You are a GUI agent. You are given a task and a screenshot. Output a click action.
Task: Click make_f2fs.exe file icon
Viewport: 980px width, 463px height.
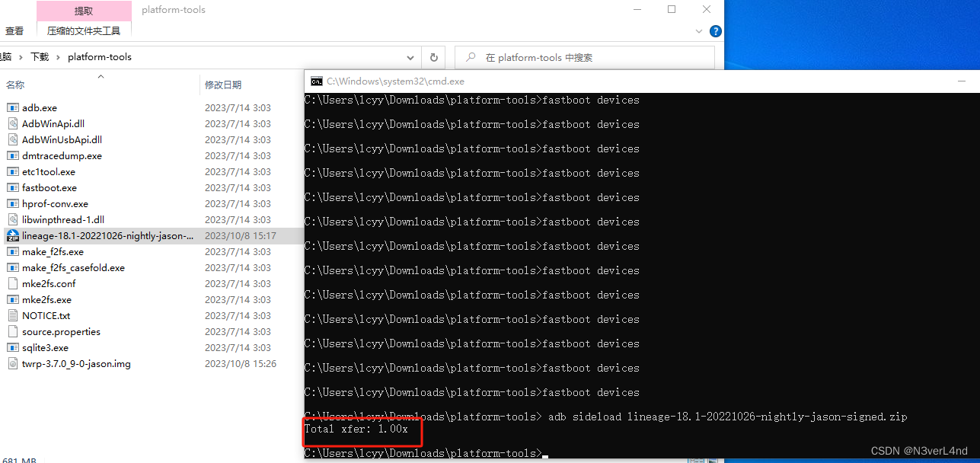(x=12, y=252)
